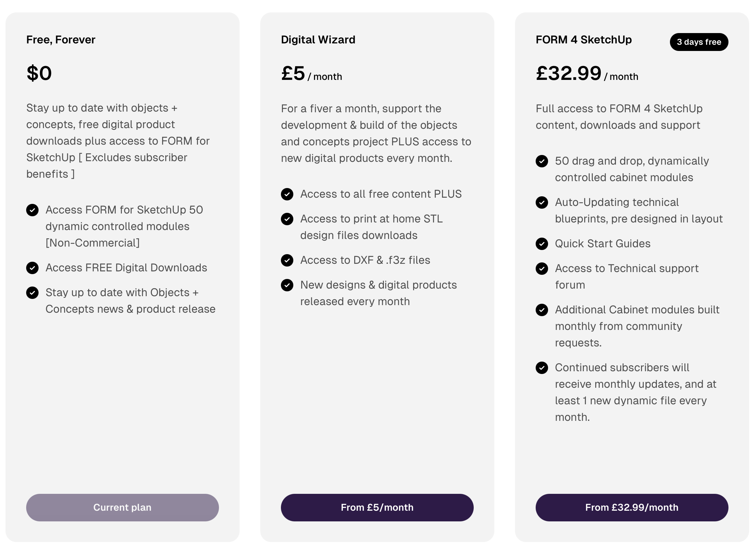Click checkmark by Stay up to date
This screenshot has width=756, height=551.
(x=32, y=292)
